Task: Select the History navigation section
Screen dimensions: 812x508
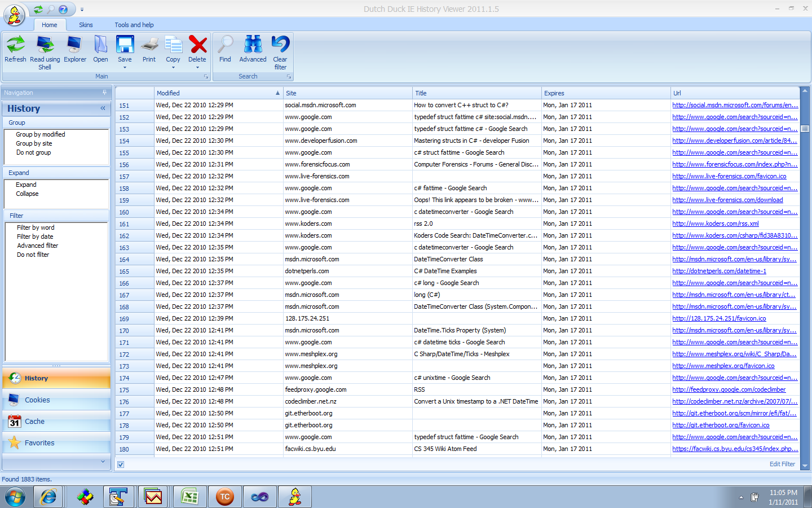Action: [56, 378]
